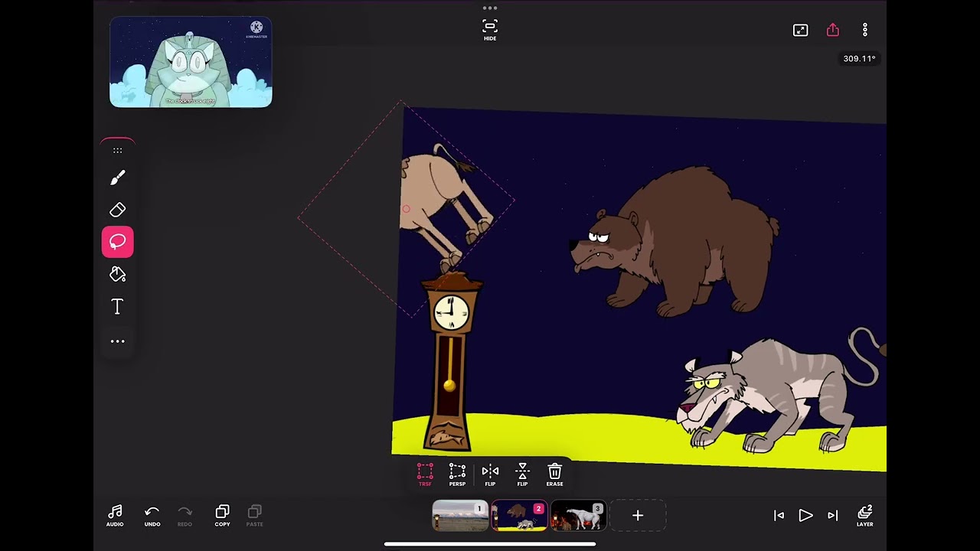Select frame 2 thumbnail
The width and height of the screenshot is (980, 551).
click(x=519, y=516)
